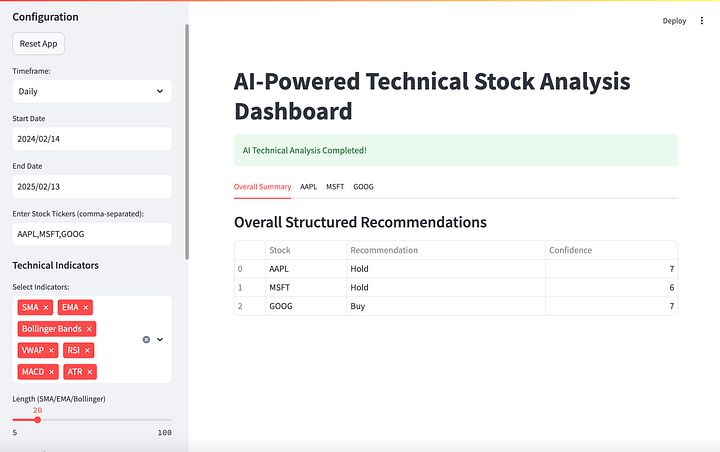
Task: Sort by the Recommendation column header
Action: click(x=446, y=250)
